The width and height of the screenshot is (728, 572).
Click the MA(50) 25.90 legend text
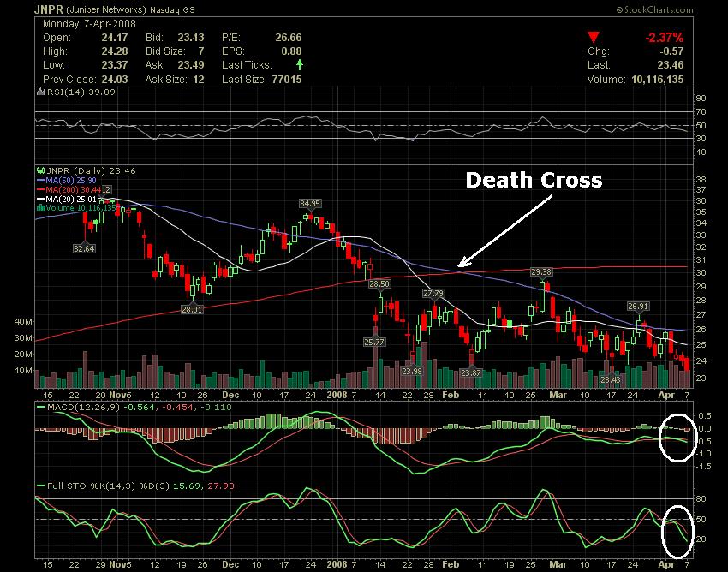click(x=71, y=180)
